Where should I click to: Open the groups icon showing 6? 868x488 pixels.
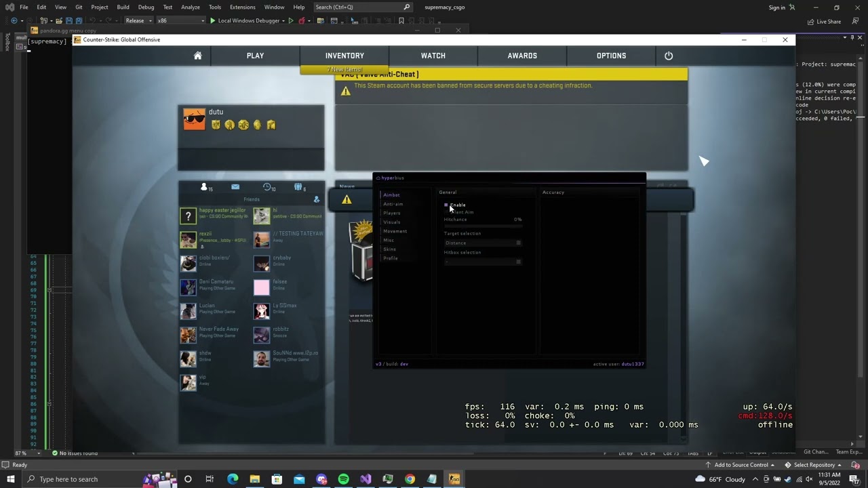tap(299, 187)
